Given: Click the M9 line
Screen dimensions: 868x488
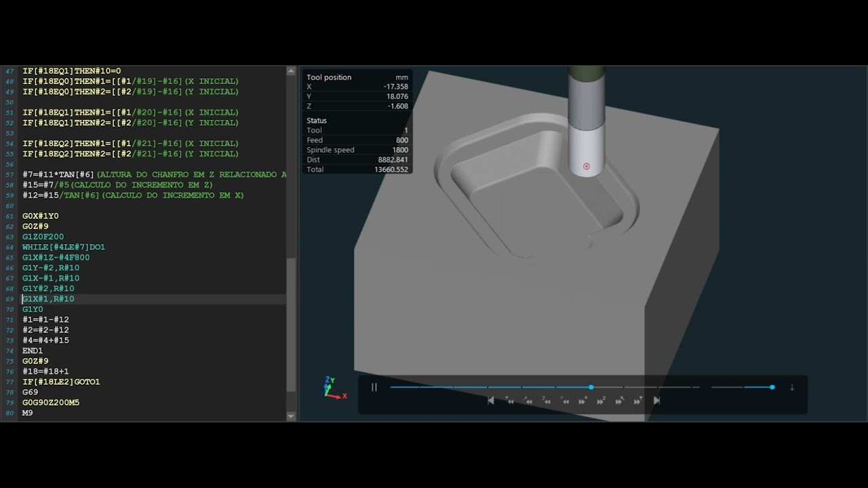Looking at the screenshot, I should tap(27, 413).
